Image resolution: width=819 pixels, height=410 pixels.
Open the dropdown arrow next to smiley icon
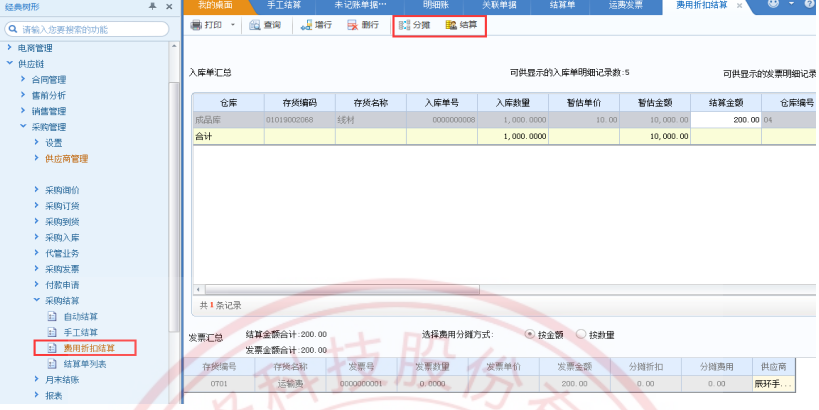pos(791,4)
